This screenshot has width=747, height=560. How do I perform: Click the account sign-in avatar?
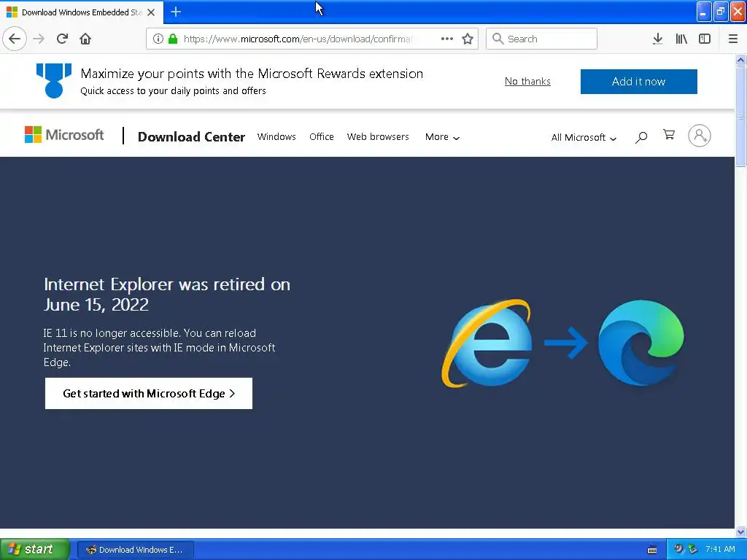coord(700,136)
